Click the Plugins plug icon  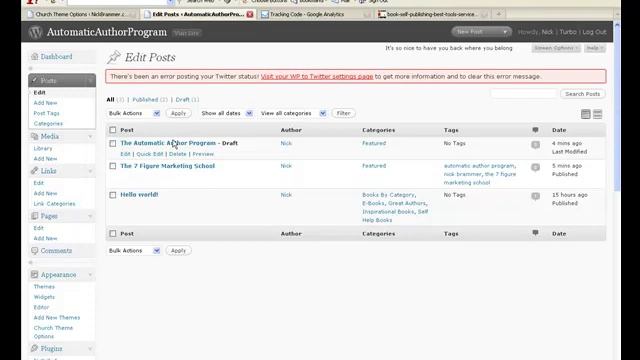pyautogui.click(x=34, y=348)
